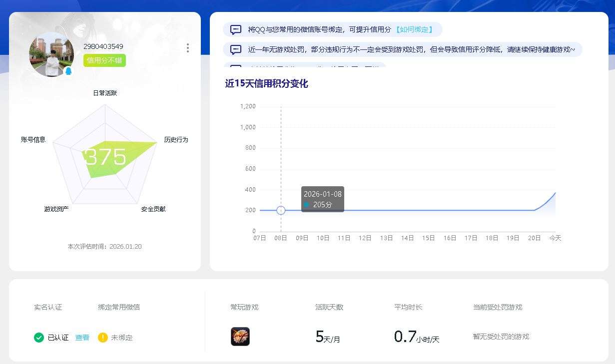Click the chat bubble icon before the QQ binding tip
Viewport: 615px width, 364px height.
(x=236, y=30)
